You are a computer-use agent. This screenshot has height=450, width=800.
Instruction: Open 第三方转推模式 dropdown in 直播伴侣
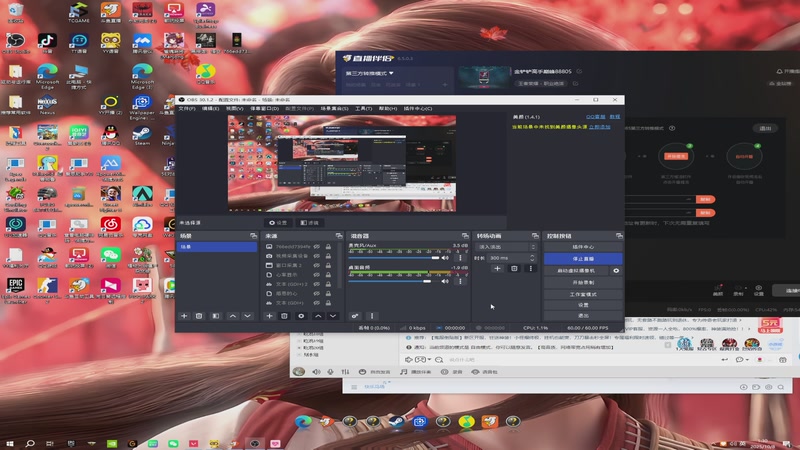[x=369, y=73]
